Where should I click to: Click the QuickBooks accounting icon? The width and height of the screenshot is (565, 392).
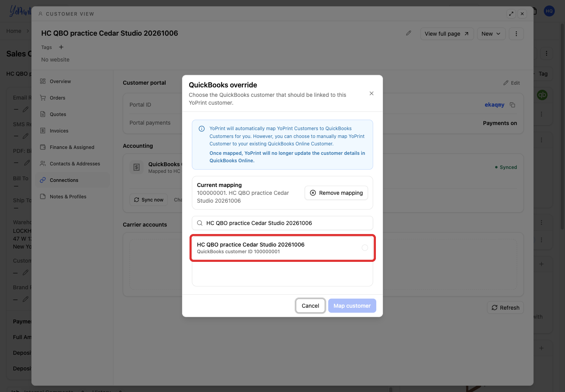[x=137, y=167]
